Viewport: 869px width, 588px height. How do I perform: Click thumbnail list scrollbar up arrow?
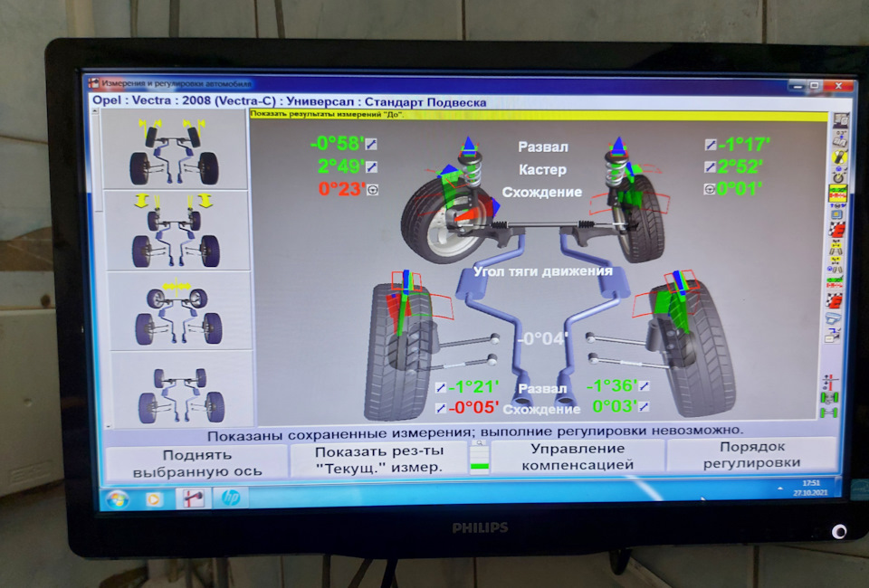coord(95,112)
